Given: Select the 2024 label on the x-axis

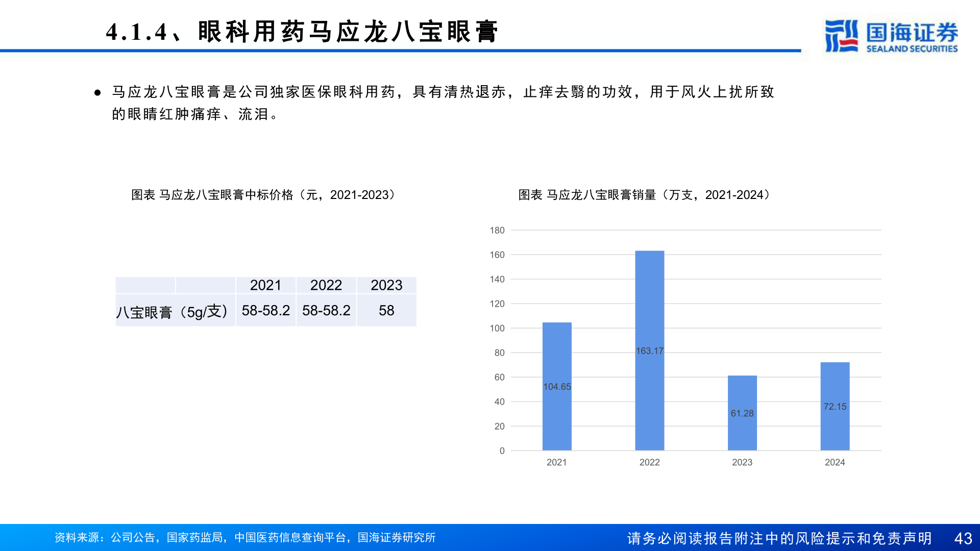Looking at the screenshot, I should pyautogui.click(x=835, y=462).
